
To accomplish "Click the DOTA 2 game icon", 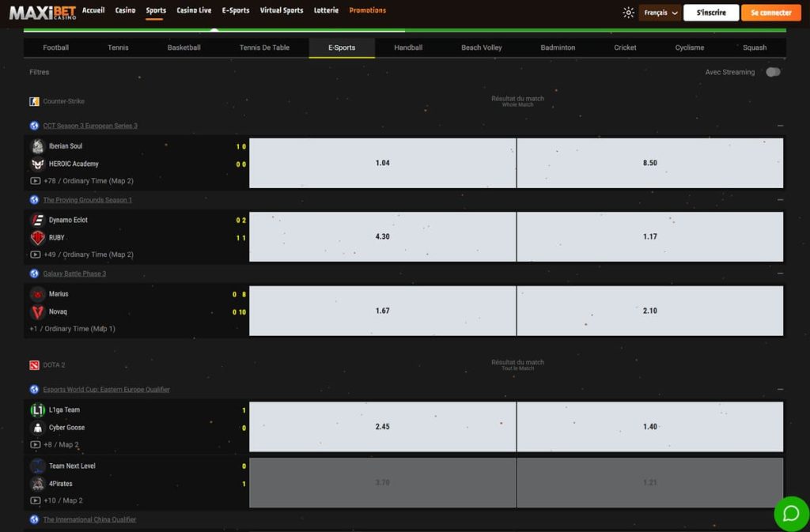I will click(34, 365).
